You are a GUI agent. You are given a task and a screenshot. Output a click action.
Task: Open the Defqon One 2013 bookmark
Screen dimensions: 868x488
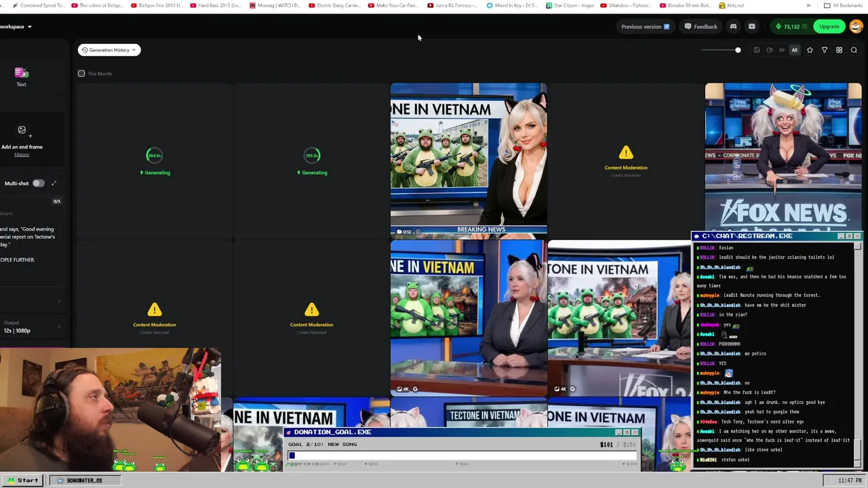(x=157, y=5)
